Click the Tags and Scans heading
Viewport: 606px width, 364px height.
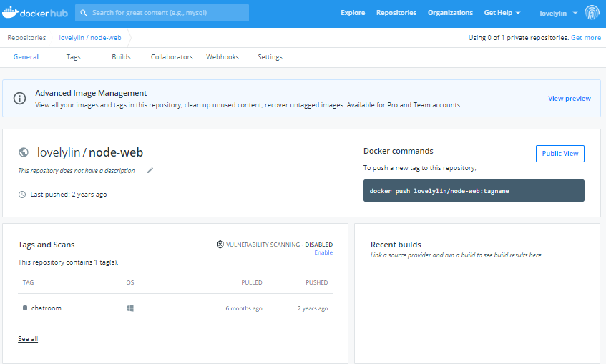point(47,245)
